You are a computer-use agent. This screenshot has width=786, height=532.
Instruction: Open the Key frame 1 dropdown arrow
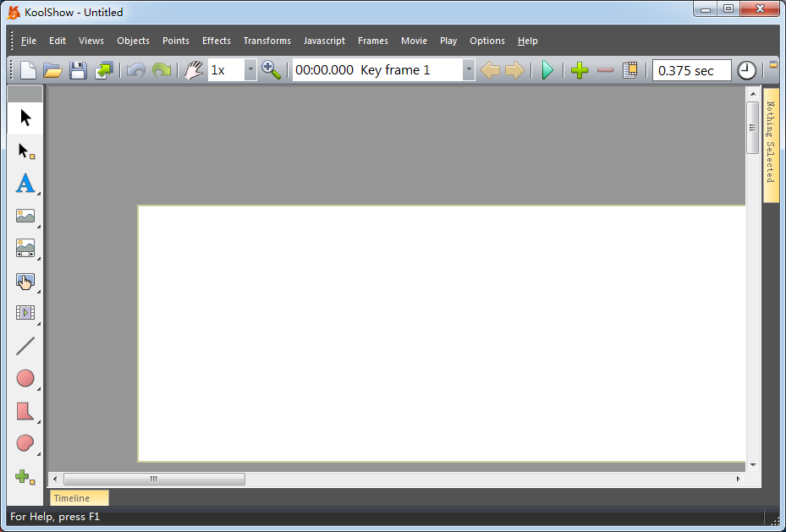(468, 70)
